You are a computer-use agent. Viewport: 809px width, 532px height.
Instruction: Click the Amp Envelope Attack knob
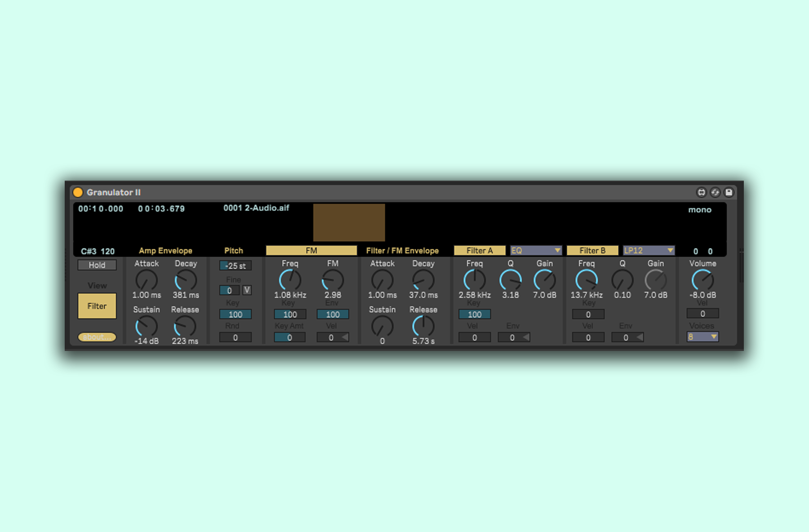click(147, 280)
